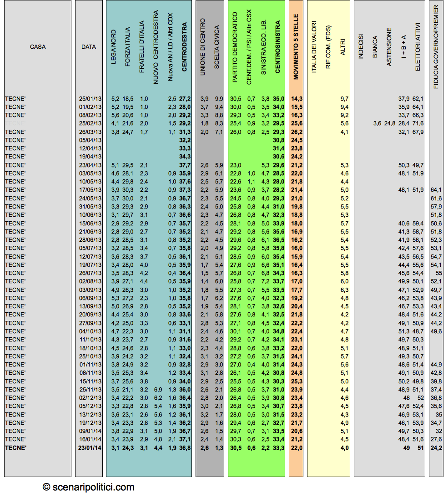The height and width of the screenshot is (498, 448).
Task: Select the date 02/08/13
Action: pyautogui.click(x=90, y=281)
